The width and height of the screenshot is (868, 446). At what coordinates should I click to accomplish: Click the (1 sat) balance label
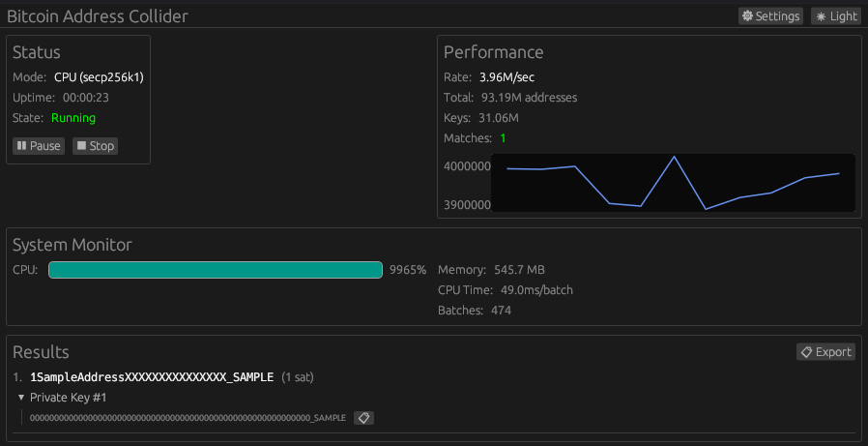tap(298, 377)
